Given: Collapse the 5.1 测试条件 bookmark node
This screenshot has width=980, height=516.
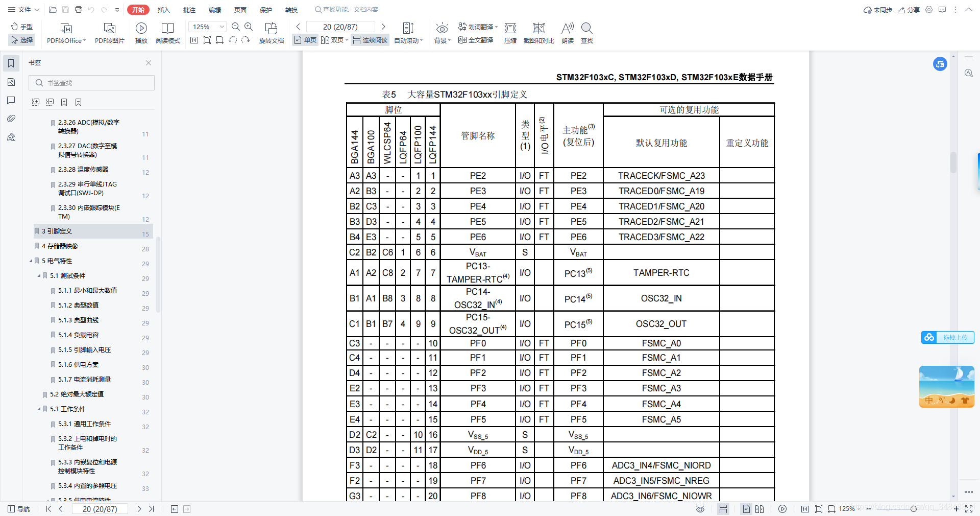Looking at the screenshot, I should tap(39, 276).
